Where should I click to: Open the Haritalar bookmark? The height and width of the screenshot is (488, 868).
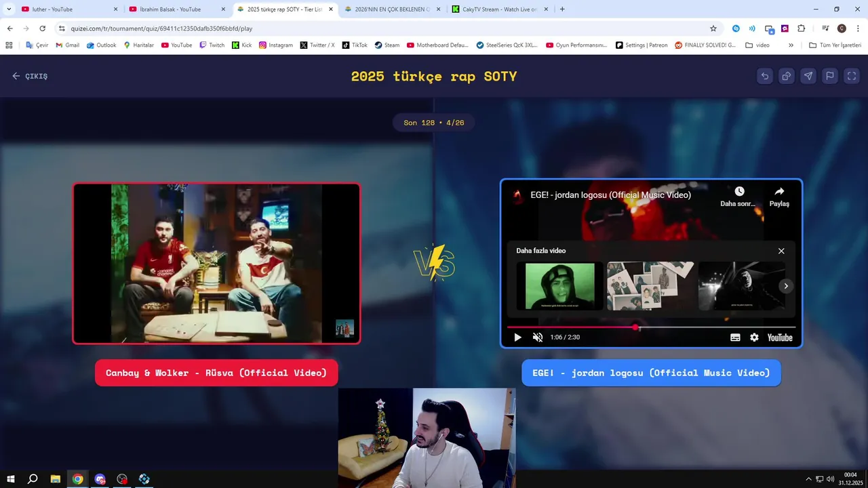point(138,45)
